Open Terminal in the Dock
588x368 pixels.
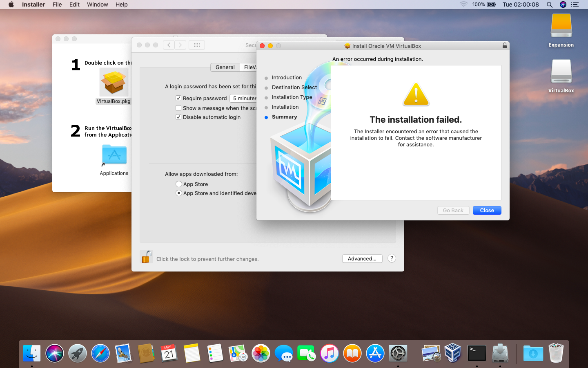(x=477, y=353)
